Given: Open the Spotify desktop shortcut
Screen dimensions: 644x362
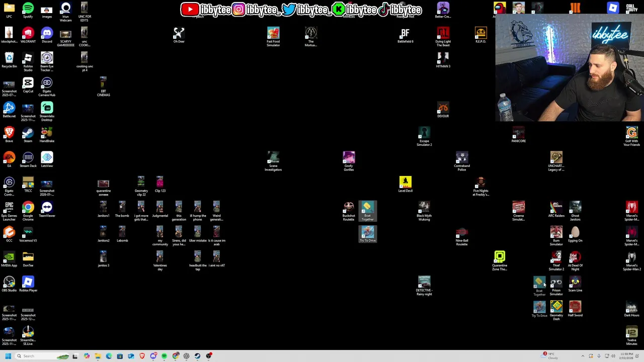Looking at the screenshot, I should tap(28, 11).
